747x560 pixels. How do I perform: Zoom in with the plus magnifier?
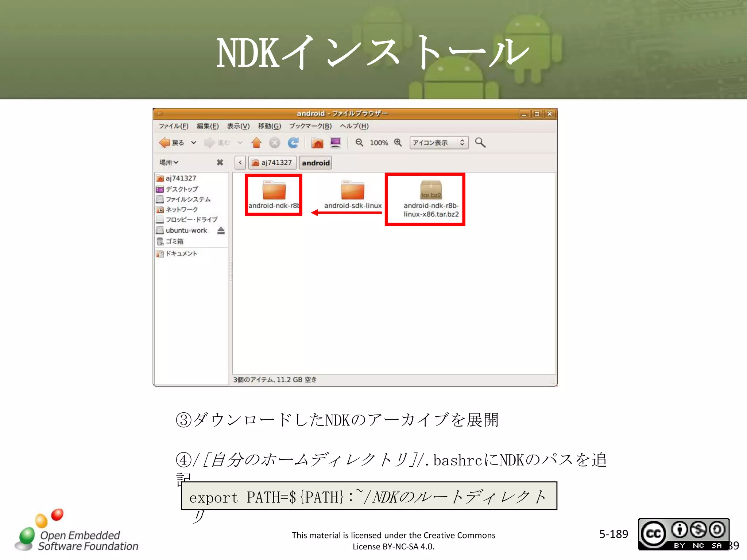398,143
